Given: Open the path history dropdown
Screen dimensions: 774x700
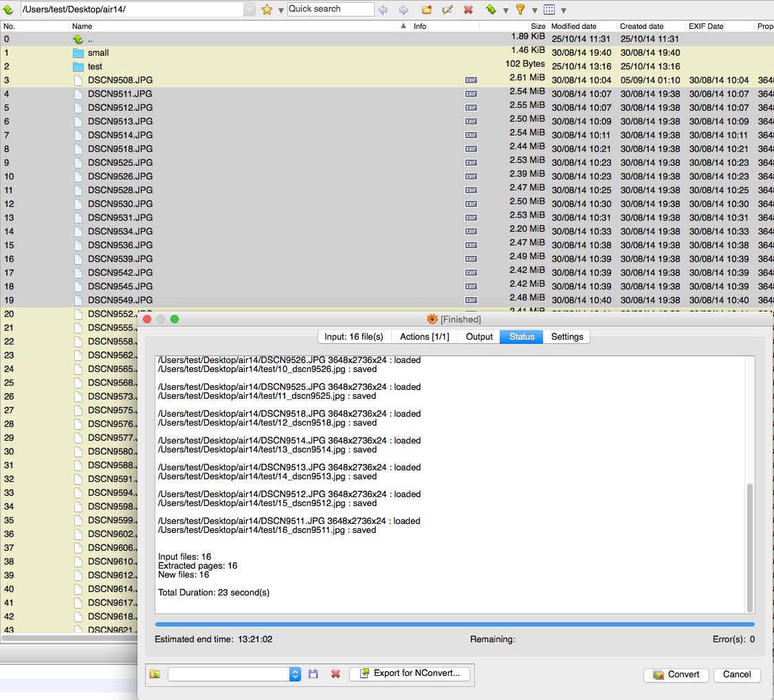Looking at the screenshot, I should (x=250, y=9).
